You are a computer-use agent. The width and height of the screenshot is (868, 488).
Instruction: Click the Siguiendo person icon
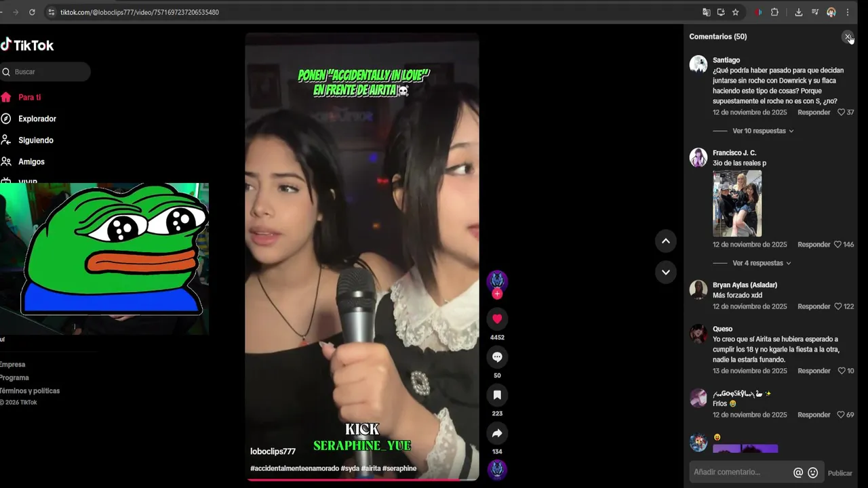pos(5,140)
